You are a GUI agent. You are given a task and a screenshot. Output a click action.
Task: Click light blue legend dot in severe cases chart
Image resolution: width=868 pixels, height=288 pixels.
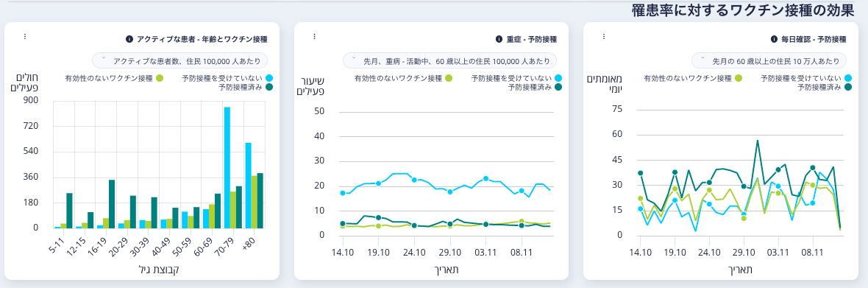coord(558,79)
